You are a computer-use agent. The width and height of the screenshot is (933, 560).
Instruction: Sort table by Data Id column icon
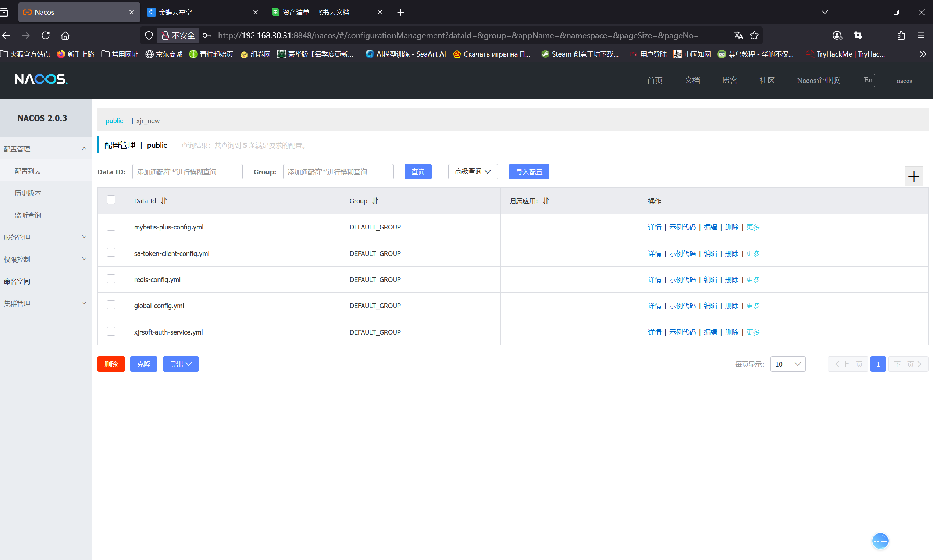click(x=163, y=201)
